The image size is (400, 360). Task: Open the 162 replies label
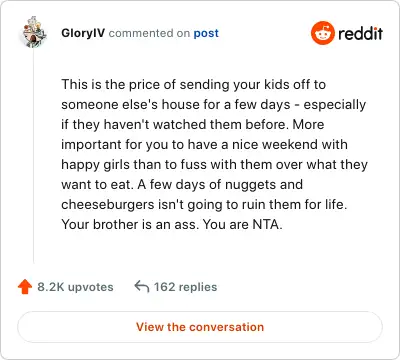[x=185, y=287]
